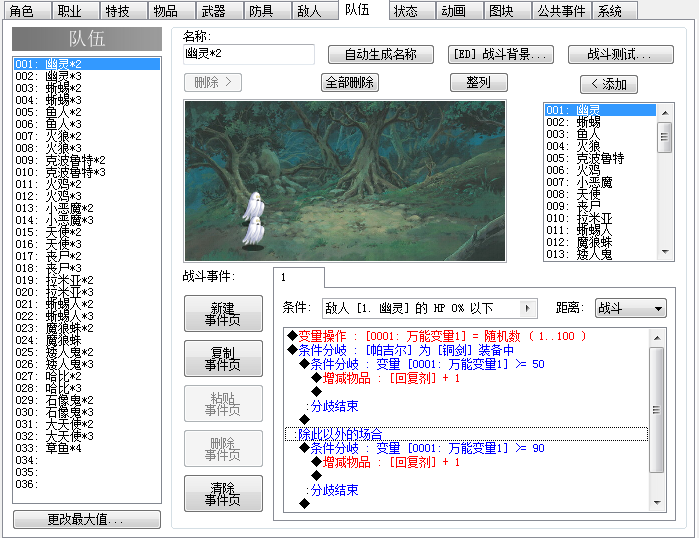Screen dimensions: 699x538
Task: Select troop 019: 拉米亚*2
Action: [87, 280]
